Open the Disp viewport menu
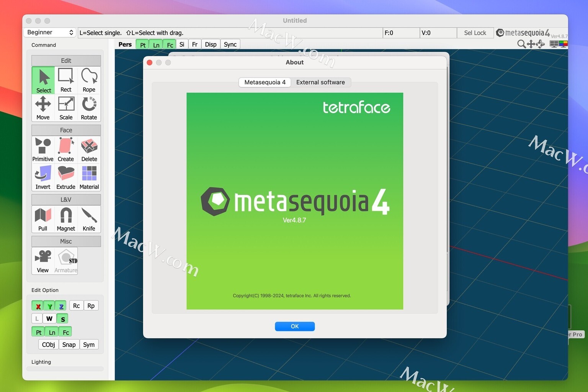 tap(211, 44)
